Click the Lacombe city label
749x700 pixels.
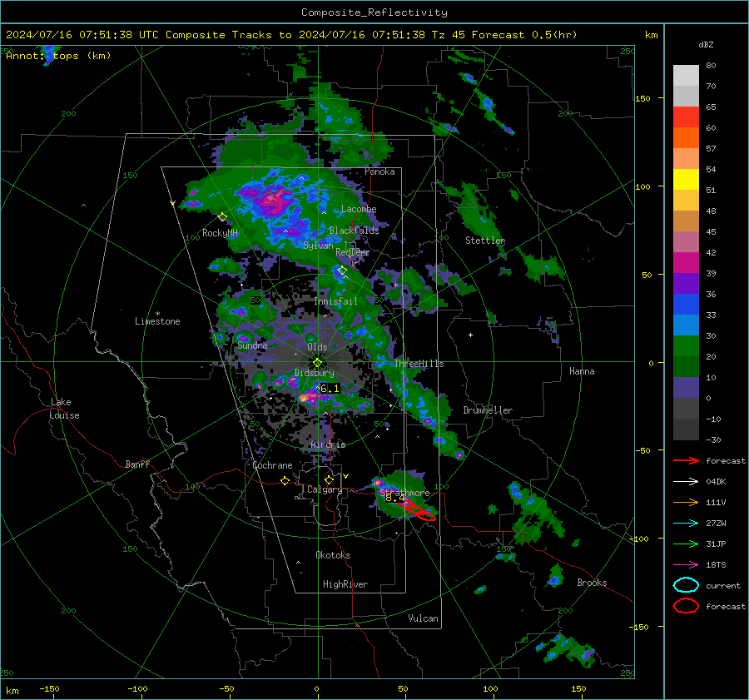tap(359, 209)
